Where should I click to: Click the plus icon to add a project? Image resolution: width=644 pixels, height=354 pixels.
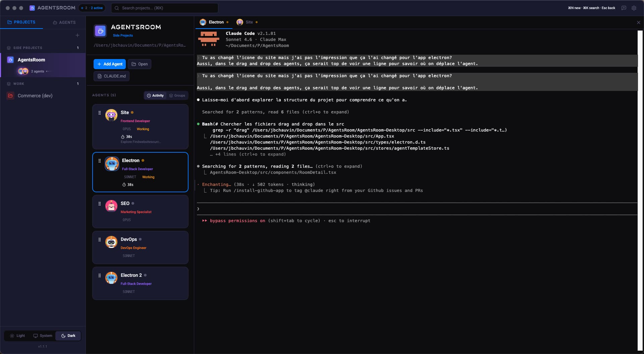[x=77, y=35]
